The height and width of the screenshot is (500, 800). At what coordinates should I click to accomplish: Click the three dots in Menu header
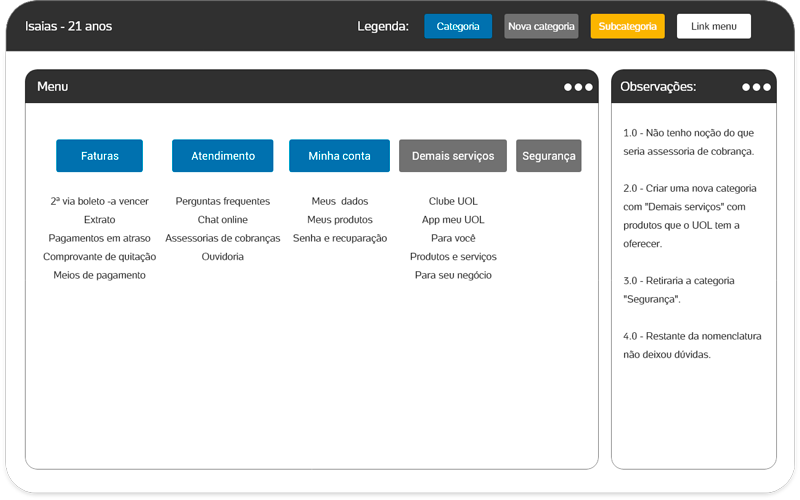[578, 87]
